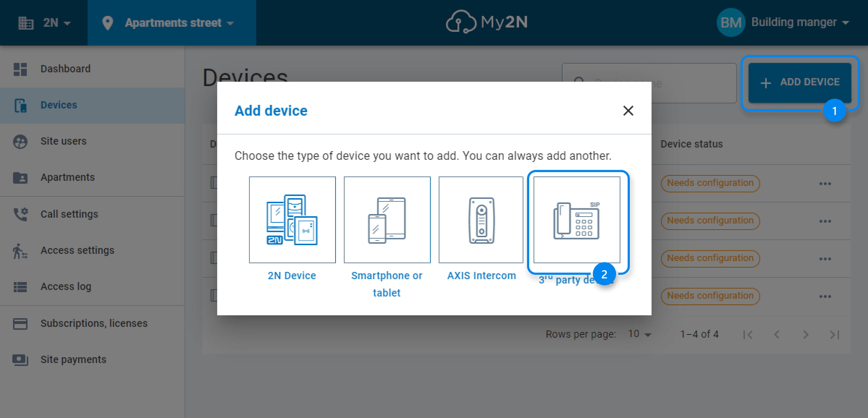Click the Device status column header
Image resolution: width=868 pixels, height=418 pixels.
pos(691,144)
